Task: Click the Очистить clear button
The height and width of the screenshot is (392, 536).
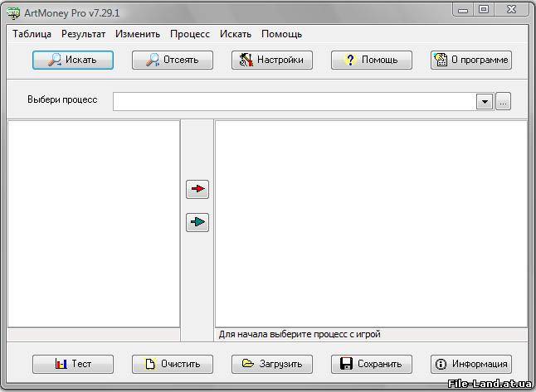Action: pos(173,364)
